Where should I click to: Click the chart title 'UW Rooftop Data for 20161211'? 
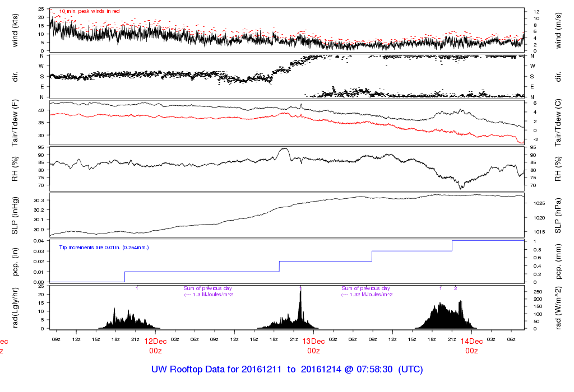(x=216, y=370)
